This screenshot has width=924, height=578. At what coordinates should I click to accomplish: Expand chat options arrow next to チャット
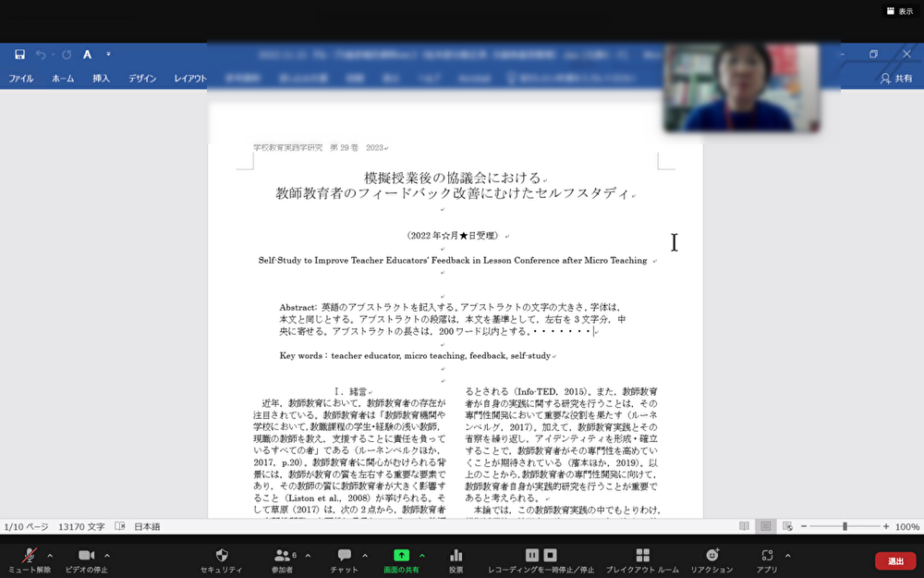tap(365, 555)
